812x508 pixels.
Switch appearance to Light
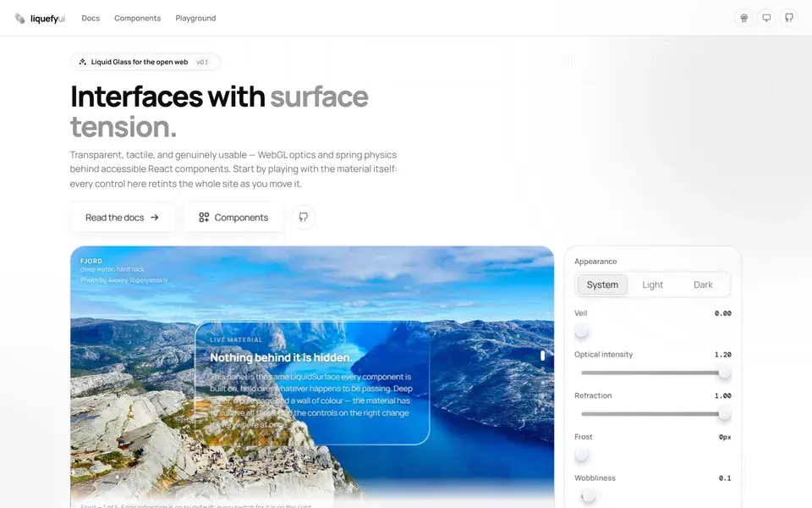tap(652, 284)
